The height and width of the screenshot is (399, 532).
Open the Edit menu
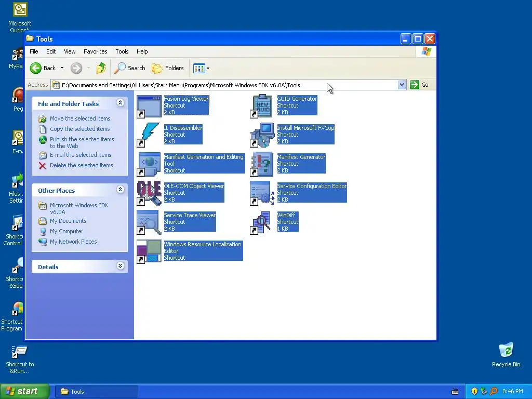[x=51, y=51]
